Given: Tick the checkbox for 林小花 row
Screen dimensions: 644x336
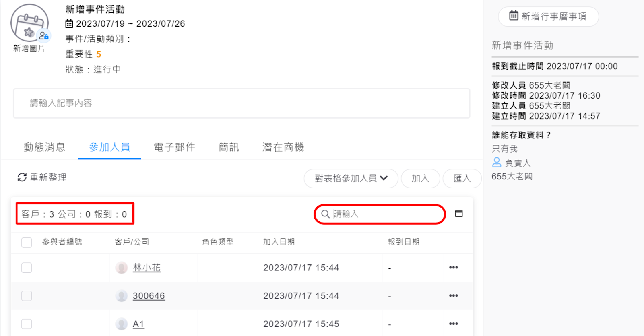Looking at the screenshot, I should point(27,268).
